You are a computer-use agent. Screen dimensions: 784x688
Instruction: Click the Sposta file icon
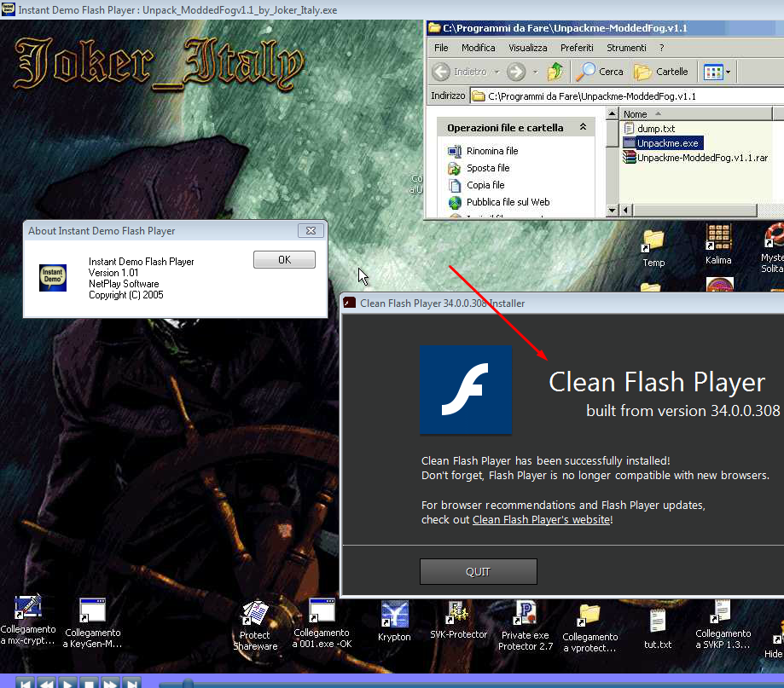click(455, 169)
